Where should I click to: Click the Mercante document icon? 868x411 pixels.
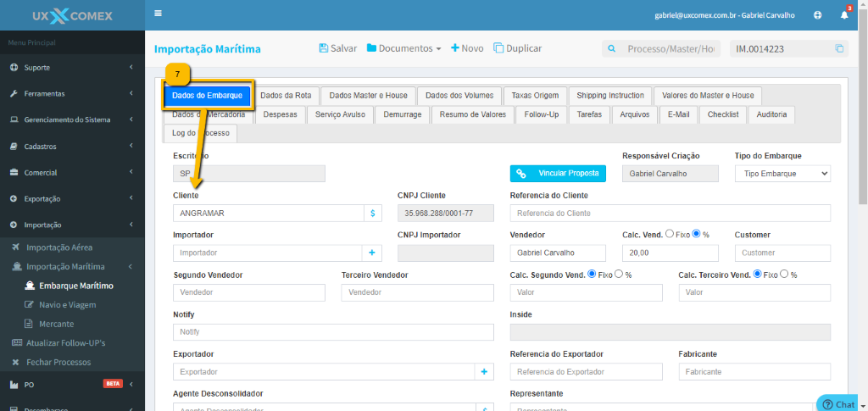click(30, 325)
